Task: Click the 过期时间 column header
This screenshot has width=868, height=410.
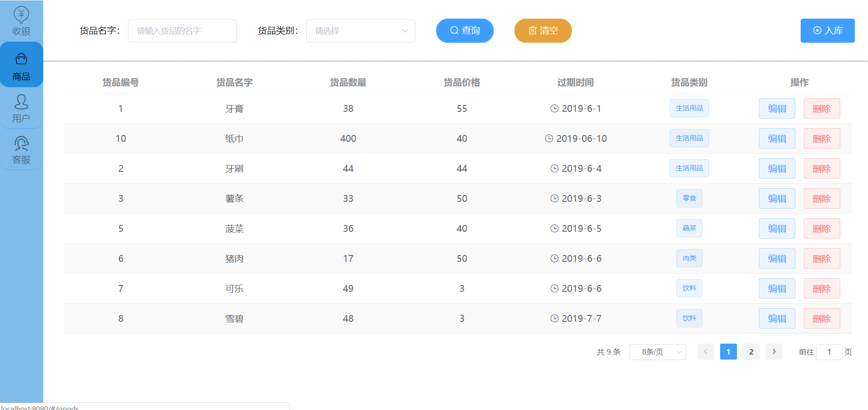Action: (575, 82)
